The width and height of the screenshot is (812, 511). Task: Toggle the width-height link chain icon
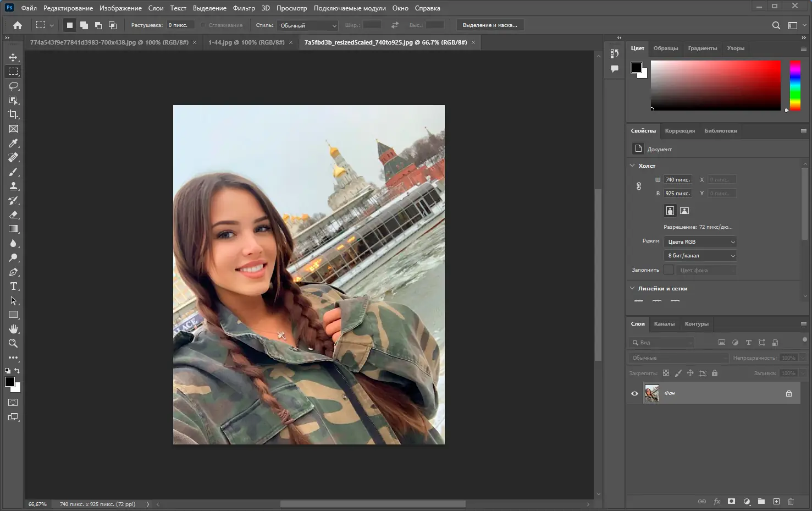(638, 186)
